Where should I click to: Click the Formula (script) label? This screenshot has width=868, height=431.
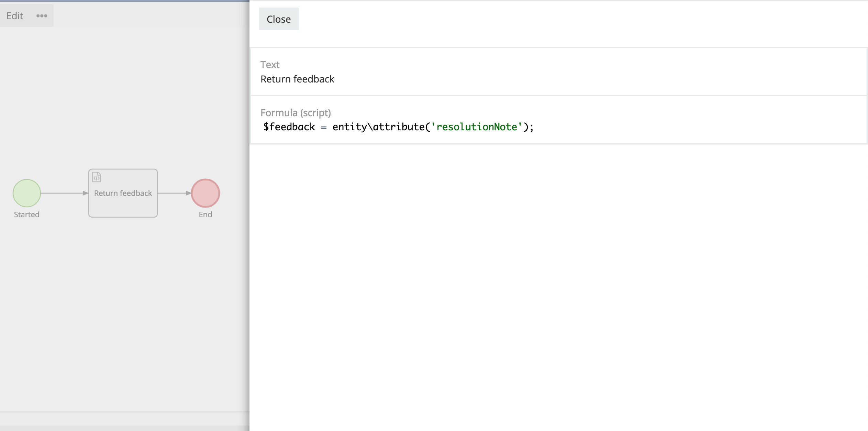[296, 113]
